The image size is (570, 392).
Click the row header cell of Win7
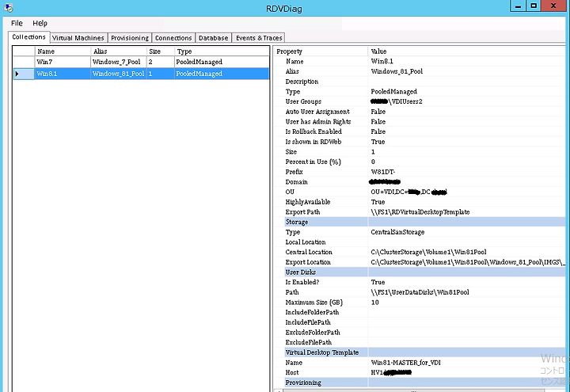24,62
